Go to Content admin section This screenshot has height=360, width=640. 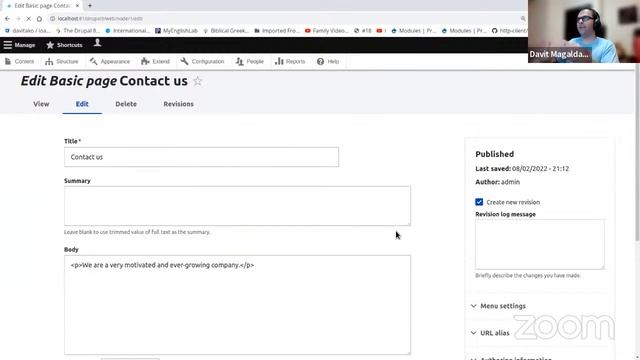click(19, 61)
